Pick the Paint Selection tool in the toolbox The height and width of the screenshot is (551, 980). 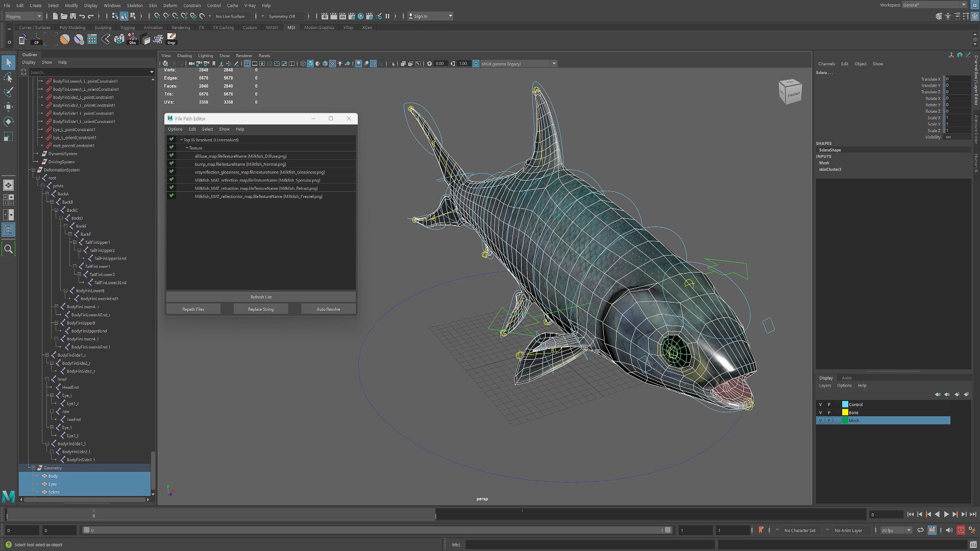coord(9,92)
